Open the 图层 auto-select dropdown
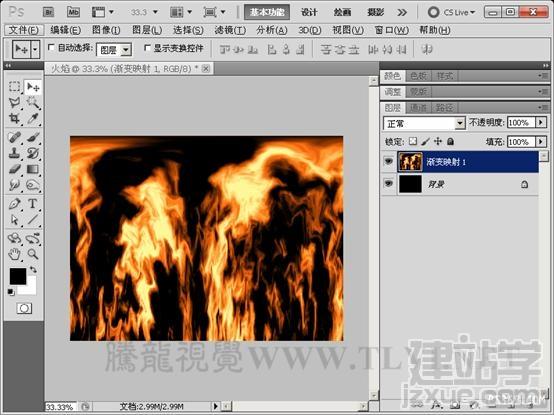This screenshot has height=415, width=554. [x=114, y=50]
